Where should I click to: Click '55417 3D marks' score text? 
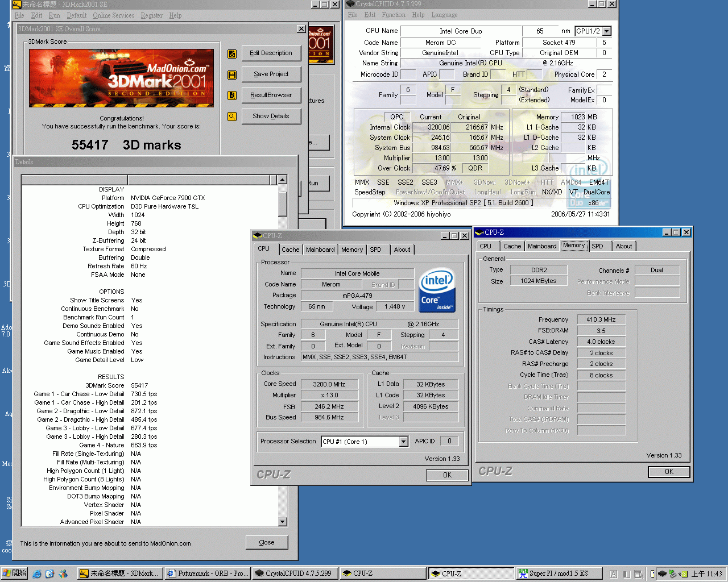pyautogui.click(x=126, y=145)
